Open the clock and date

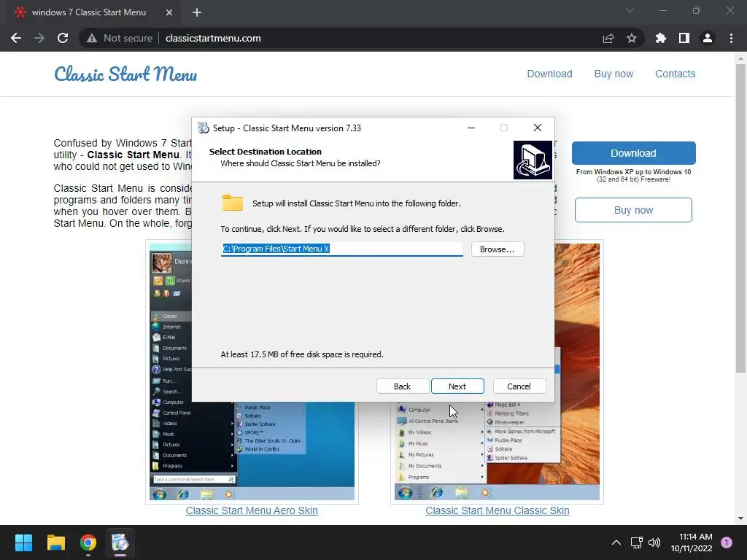(x=692, y=542)
